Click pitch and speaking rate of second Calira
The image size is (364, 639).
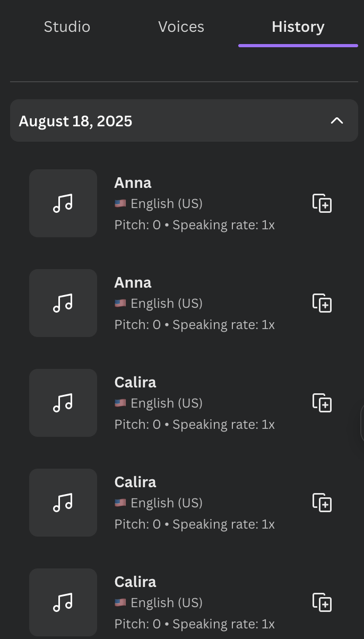point(194,524)
